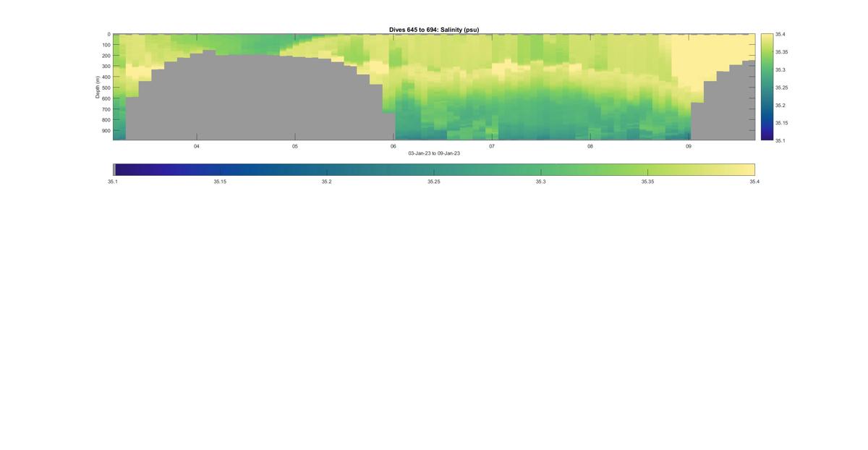Click the vertical salinity colorbar beside the plot
The height and width of the screenshot is (450, 868).
point(767,87)
